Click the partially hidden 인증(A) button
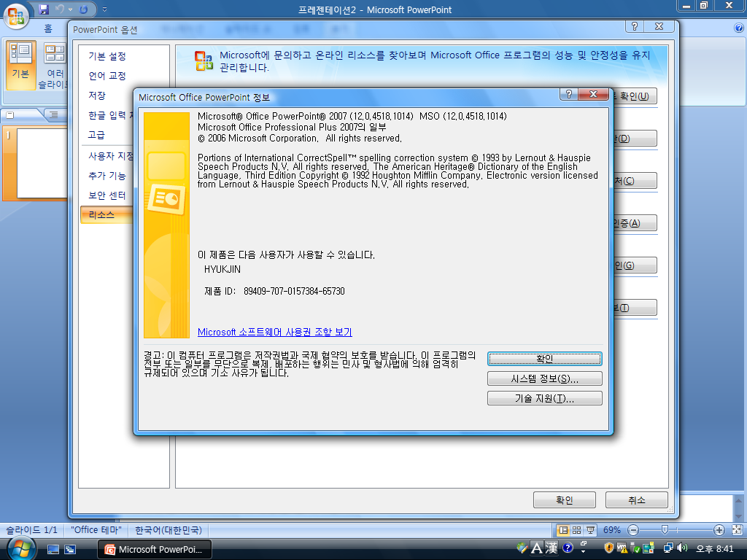Screen dimensions: 747x560 pos(635,223)
